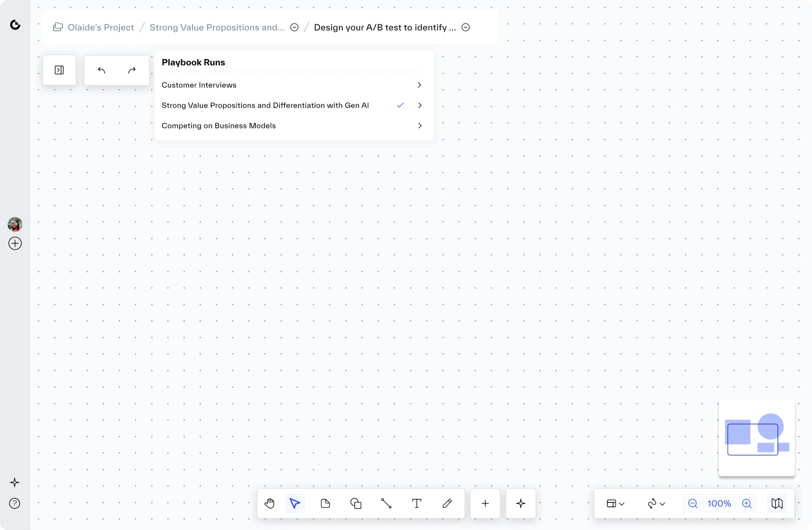Undo the last action
This screenshot has height=530, width=812.
click(101, 70)
